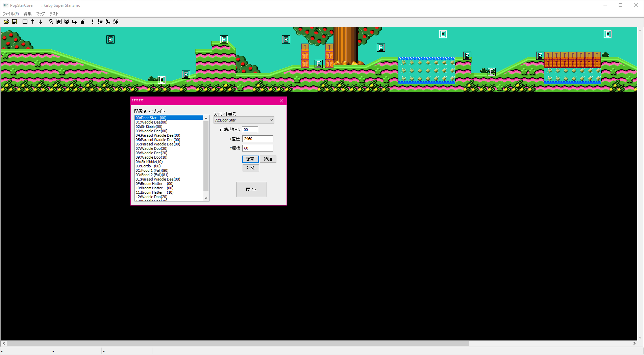Select list entry 0C:Food 1 (Fall)(80)
Screen dimensions: 644x355
pos(169,170)
